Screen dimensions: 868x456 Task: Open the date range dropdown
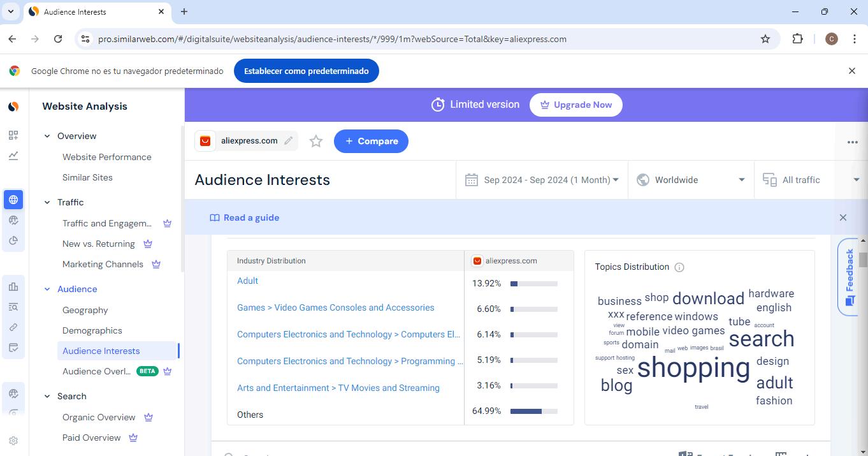click(x=542, y=180)
